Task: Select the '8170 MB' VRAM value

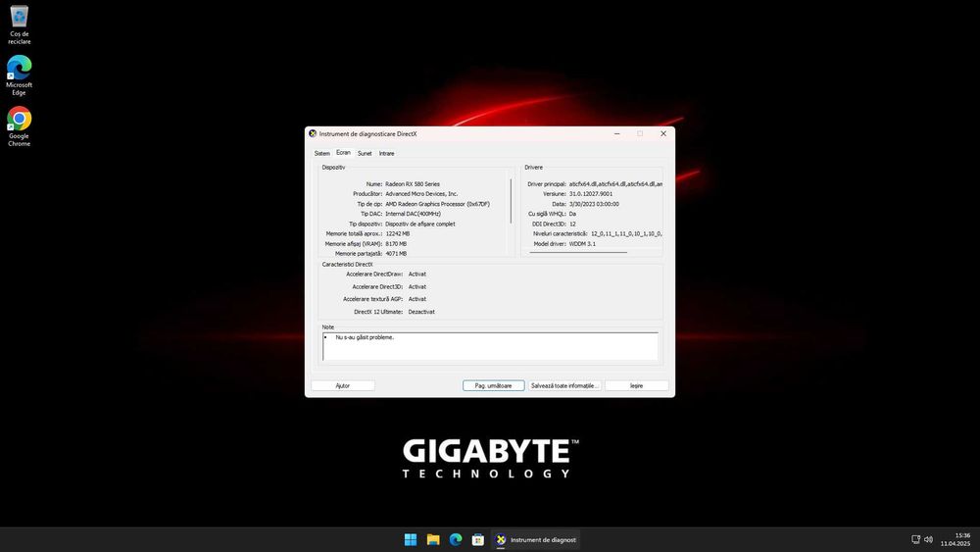Action: click(x=396, y=244)
